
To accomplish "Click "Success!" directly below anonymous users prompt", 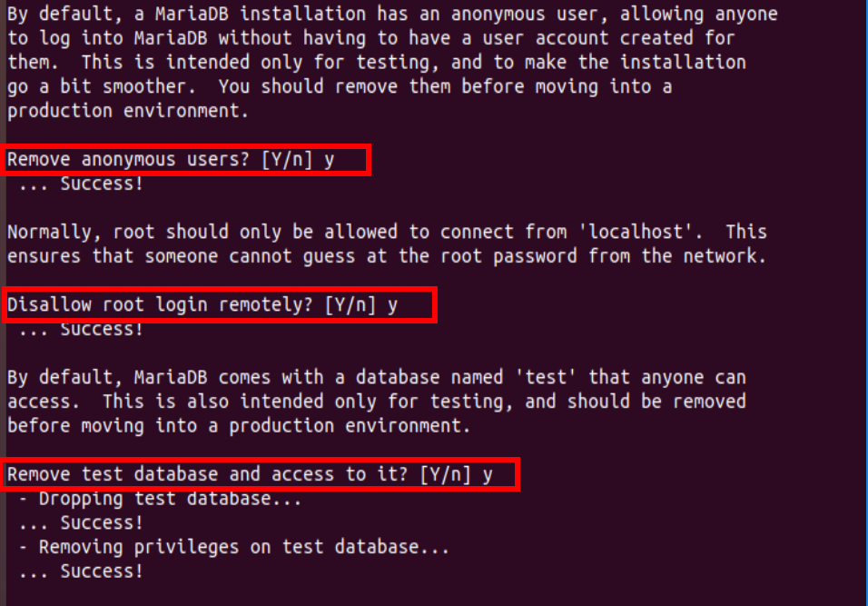I will tap(101, 184).
